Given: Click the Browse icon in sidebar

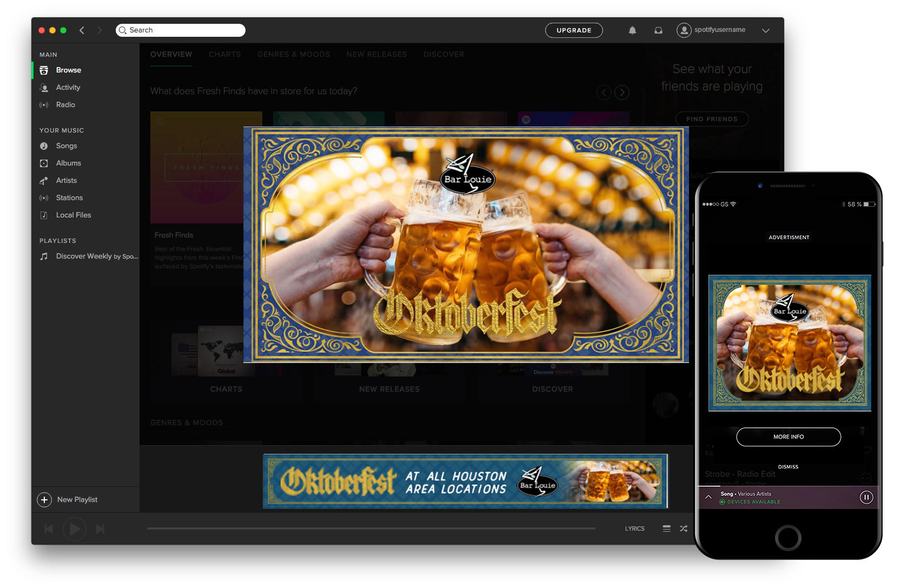Looking at the screenshot, I should [44, 70].
